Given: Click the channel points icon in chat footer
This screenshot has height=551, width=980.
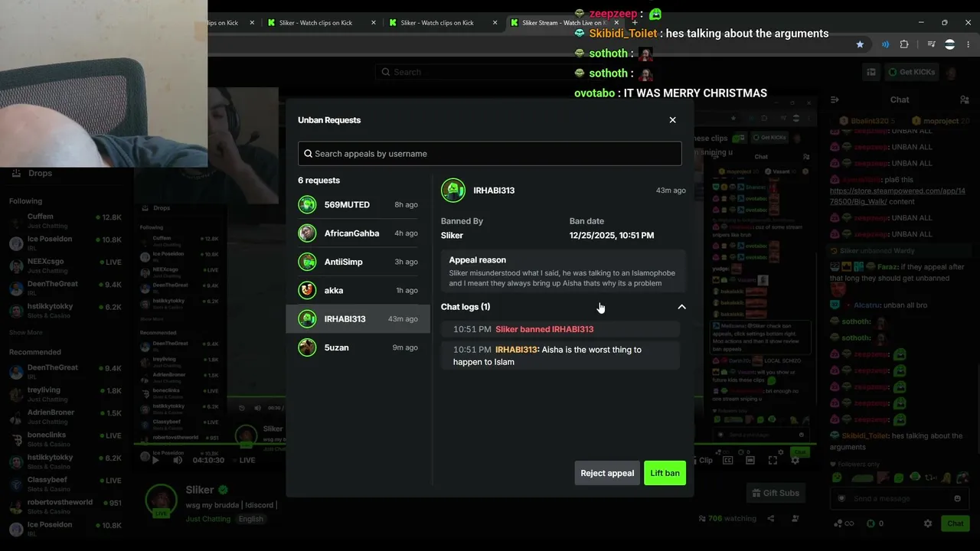Looking at the screenshot, I should pos(838,523).
